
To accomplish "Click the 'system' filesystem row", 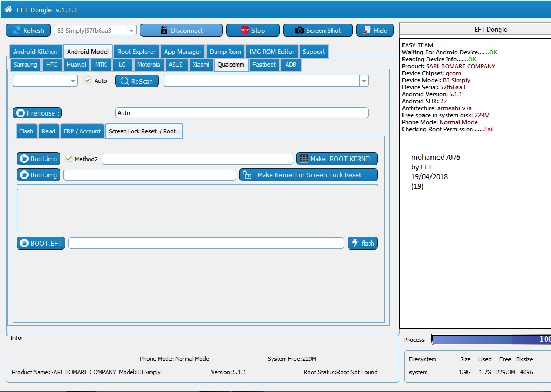I will click(x=471, y=372).
